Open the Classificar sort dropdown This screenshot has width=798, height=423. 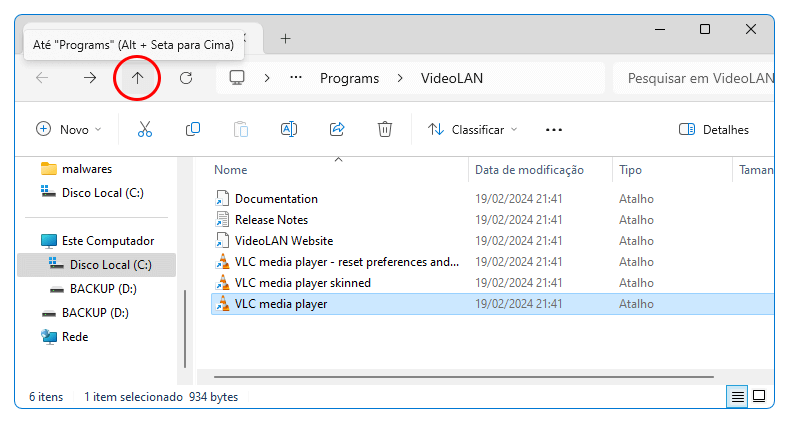pos(473,130)
